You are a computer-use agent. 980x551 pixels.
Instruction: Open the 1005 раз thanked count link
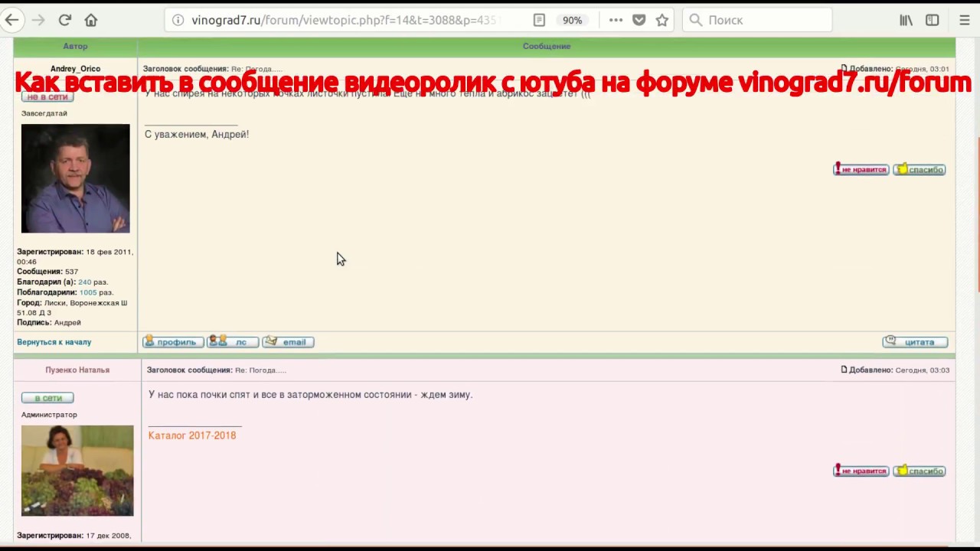[88, 292]
